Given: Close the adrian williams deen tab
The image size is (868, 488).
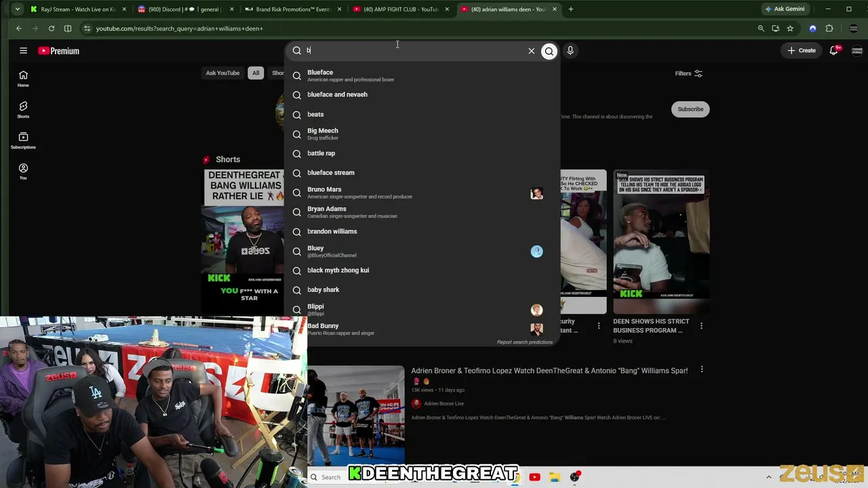Looking at the screenshot, I should click(x=555, y=9).
